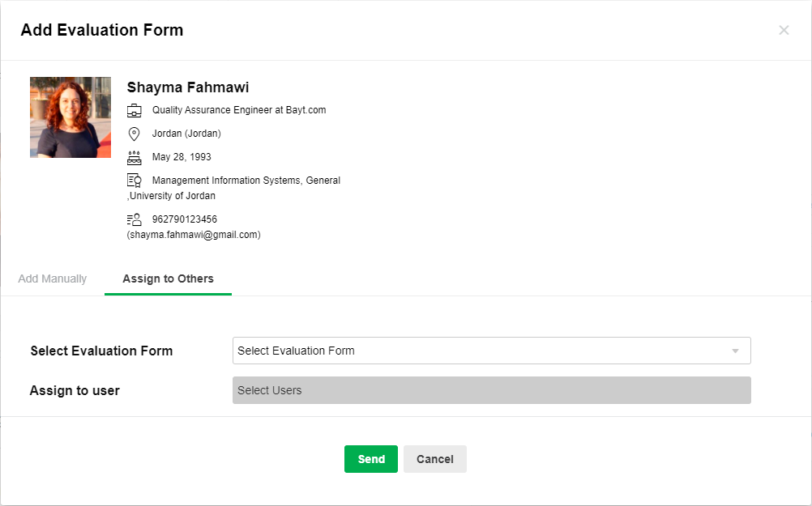
Task: Click the Quality Assurance Engineer job text
Action: (x=239, y=110)
